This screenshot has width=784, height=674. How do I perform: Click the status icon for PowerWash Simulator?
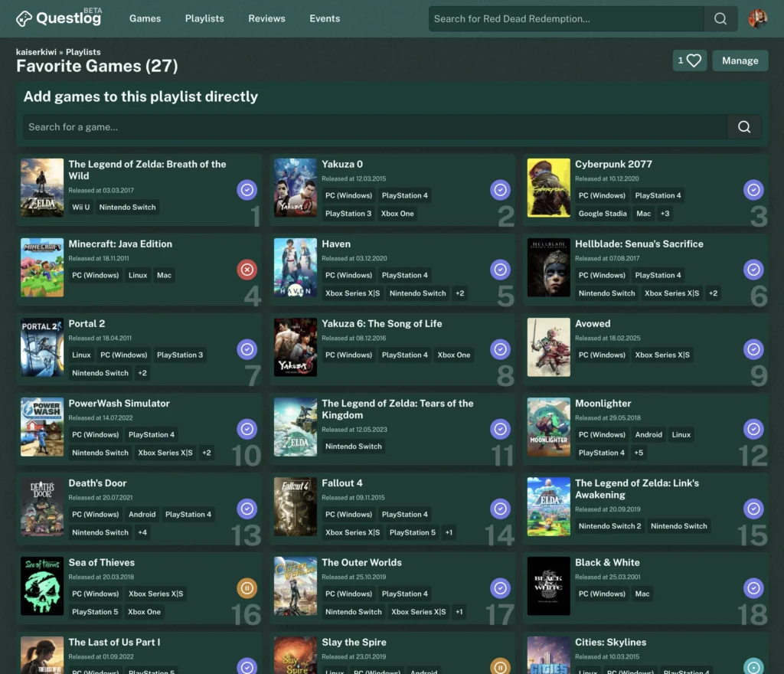click(x=247, y=428)
